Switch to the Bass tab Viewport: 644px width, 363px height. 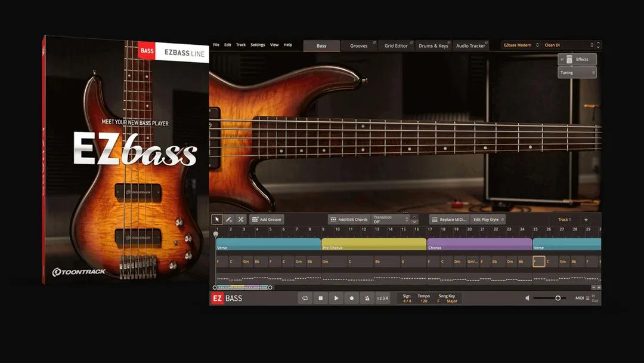321,45
